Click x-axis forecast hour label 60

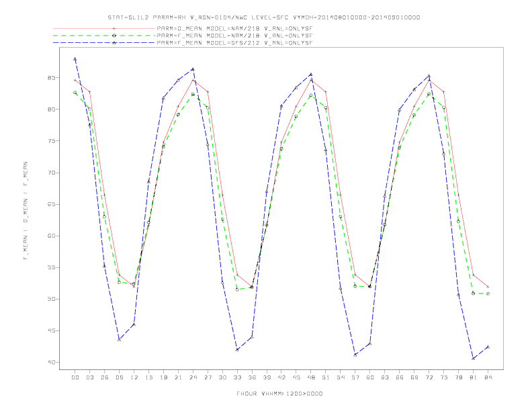370,377
